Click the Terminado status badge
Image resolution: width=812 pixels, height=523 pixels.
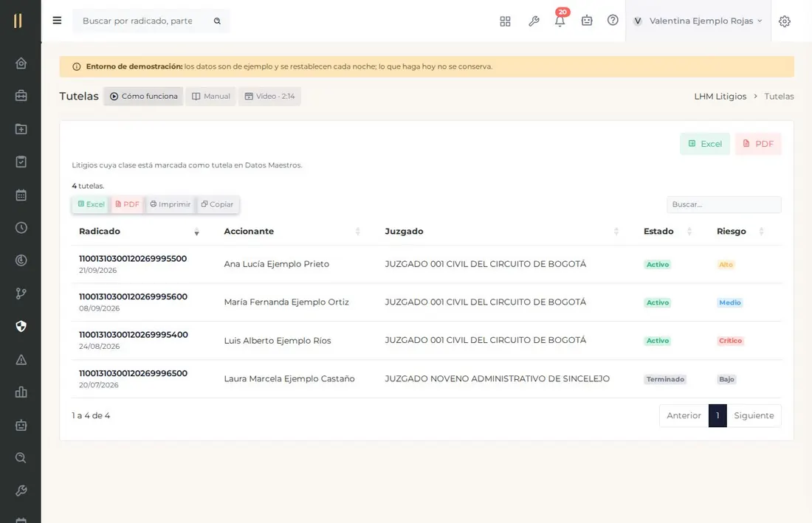coord(665,379)
